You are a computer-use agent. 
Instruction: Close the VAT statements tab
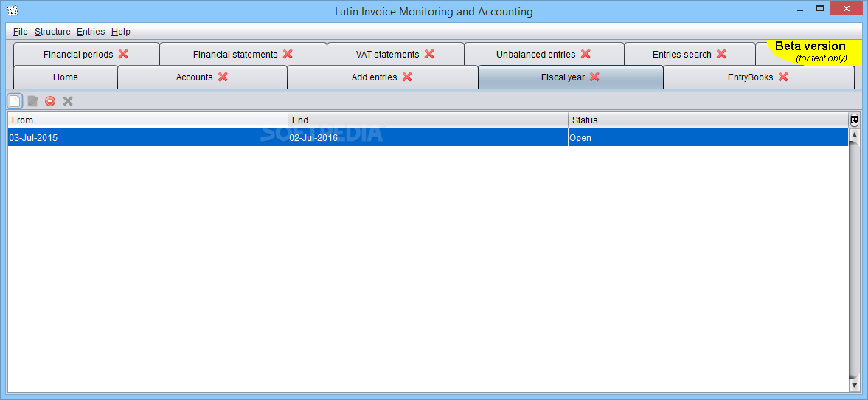429,54
